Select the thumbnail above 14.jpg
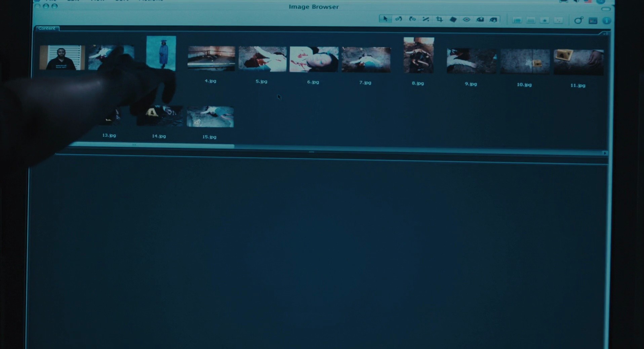The width and height of the screenshot is (644, 349). point(160,116)
